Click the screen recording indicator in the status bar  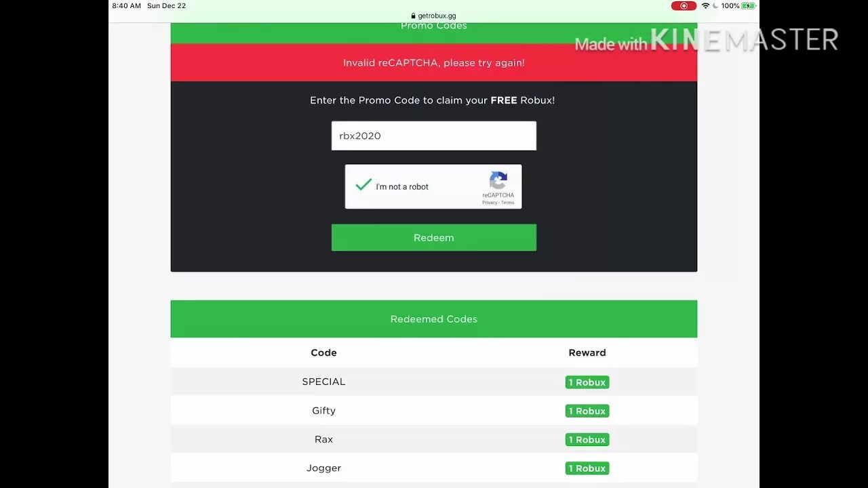(x=684, y=5)
